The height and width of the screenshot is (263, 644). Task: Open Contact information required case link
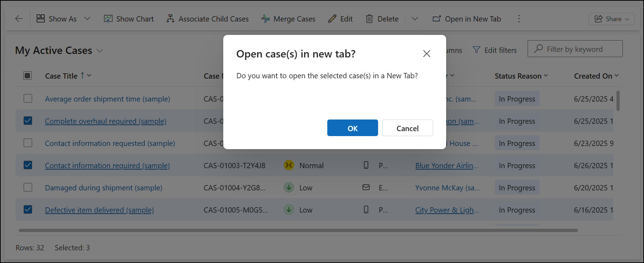tap(108, 166)
